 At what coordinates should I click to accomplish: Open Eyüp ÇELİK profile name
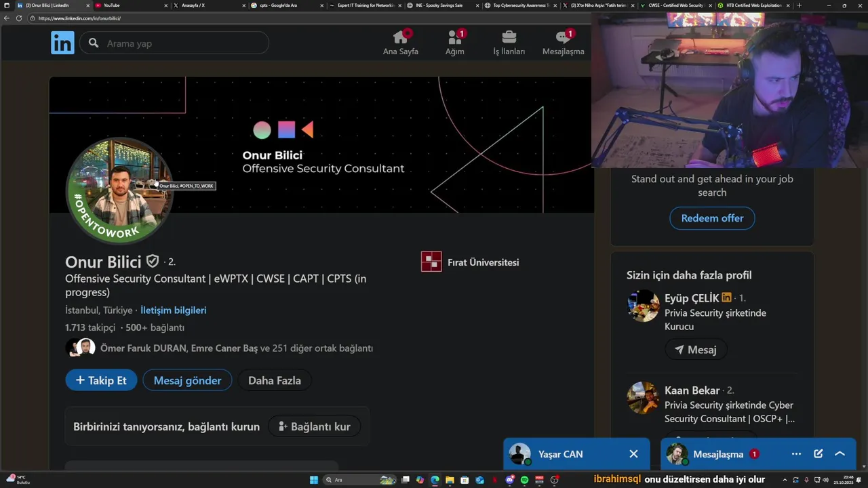tap(692, 298)
